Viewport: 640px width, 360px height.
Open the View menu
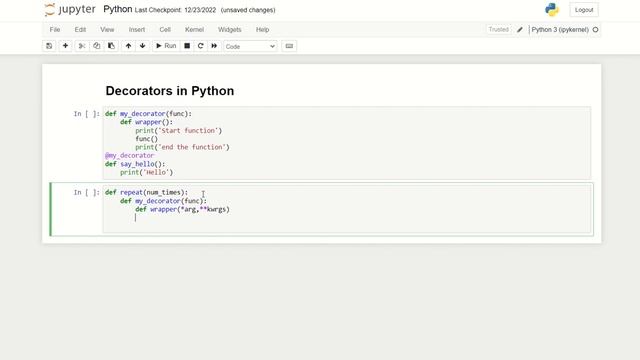[107, 30]
